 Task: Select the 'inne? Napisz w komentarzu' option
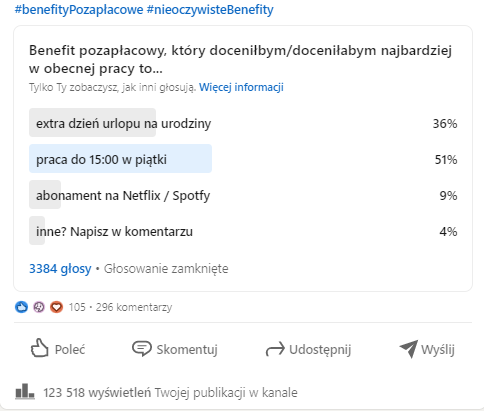pyautogui.click(x=243, y=231)
